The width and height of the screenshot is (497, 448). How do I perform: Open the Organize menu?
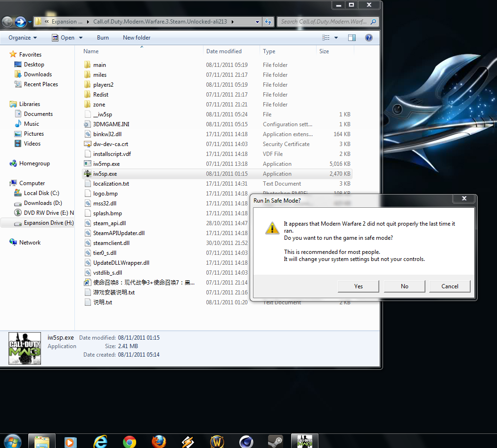click(x=23, y=38)
